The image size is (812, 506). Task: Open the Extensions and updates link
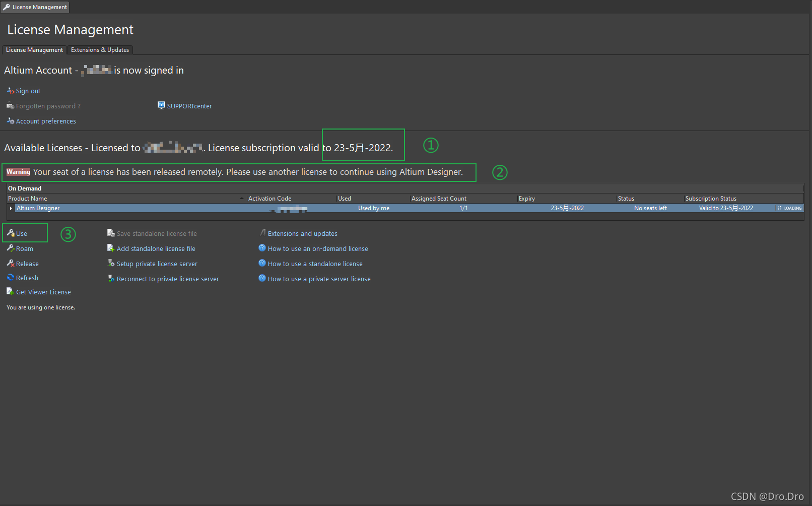[303, 233]
